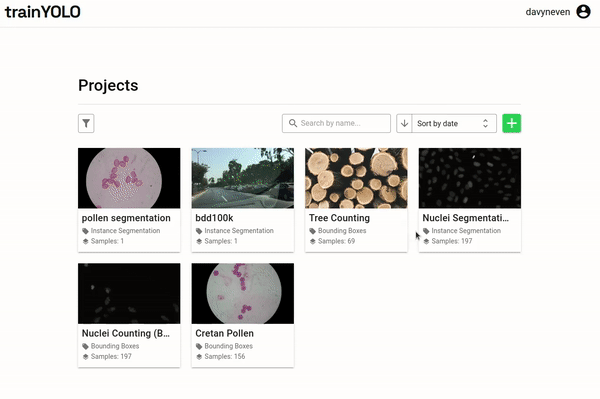Click the bdd100k project title
600x399 pixels.
pyautogui.click(x=214, y=218)
